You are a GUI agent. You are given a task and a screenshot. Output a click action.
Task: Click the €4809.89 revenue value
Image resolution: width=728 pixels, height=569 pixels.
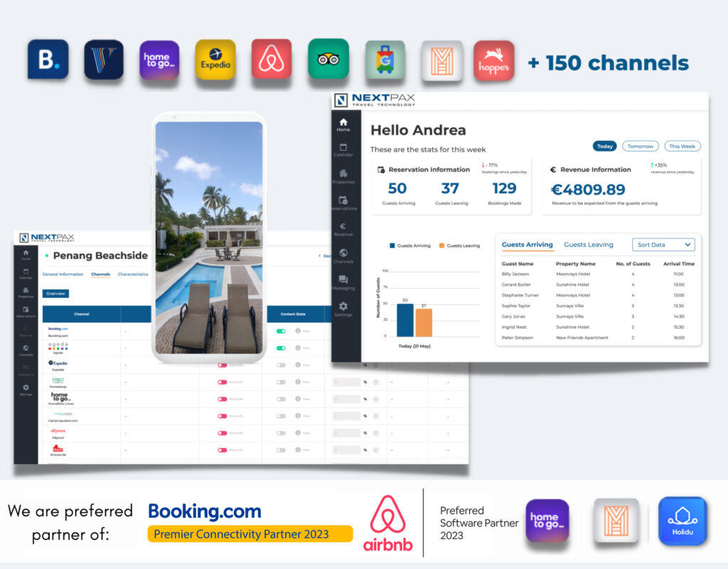588,189
